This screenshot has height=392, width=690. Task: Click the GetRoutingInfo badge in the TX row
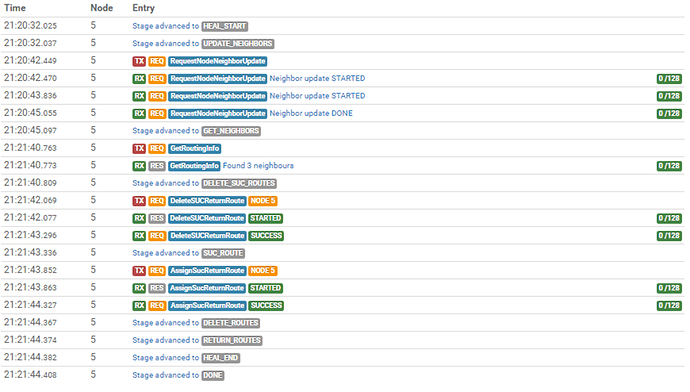point(195,148)
